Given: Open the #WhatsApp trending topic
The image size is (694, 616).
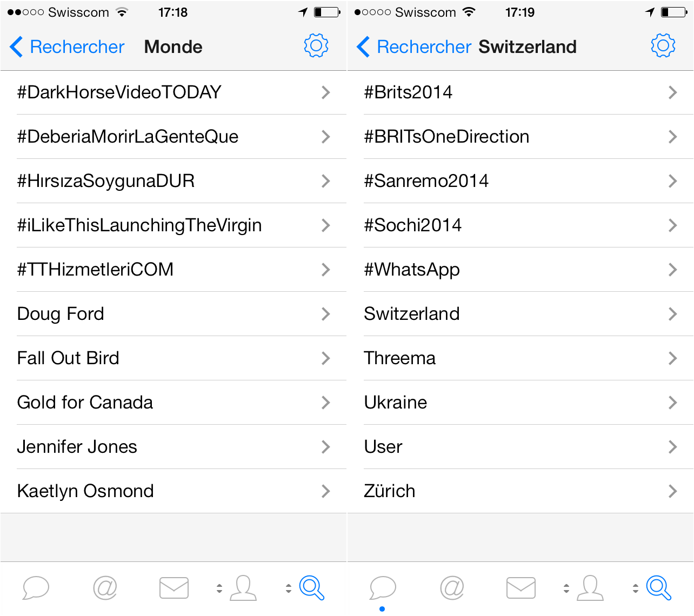Looking at the screenshot, I should tap(520, 270).
